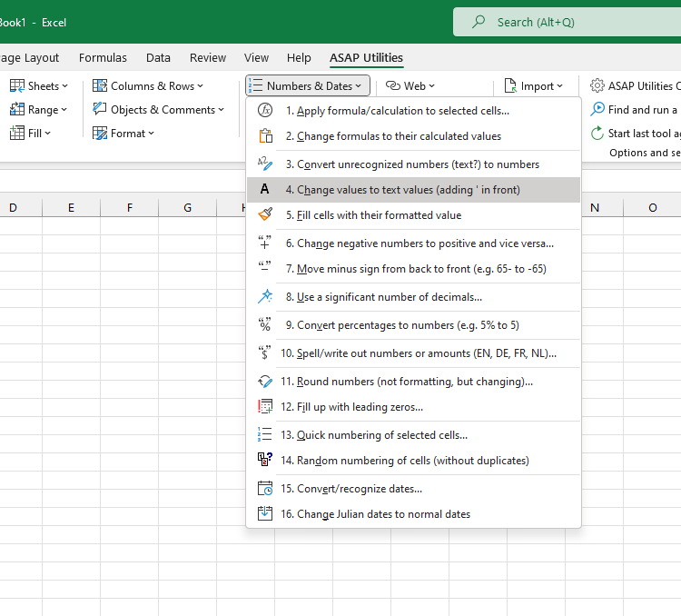The height and width of the screenshot is (616, 681).
Task: Open the Format dropdown
Action: (123, 133)
